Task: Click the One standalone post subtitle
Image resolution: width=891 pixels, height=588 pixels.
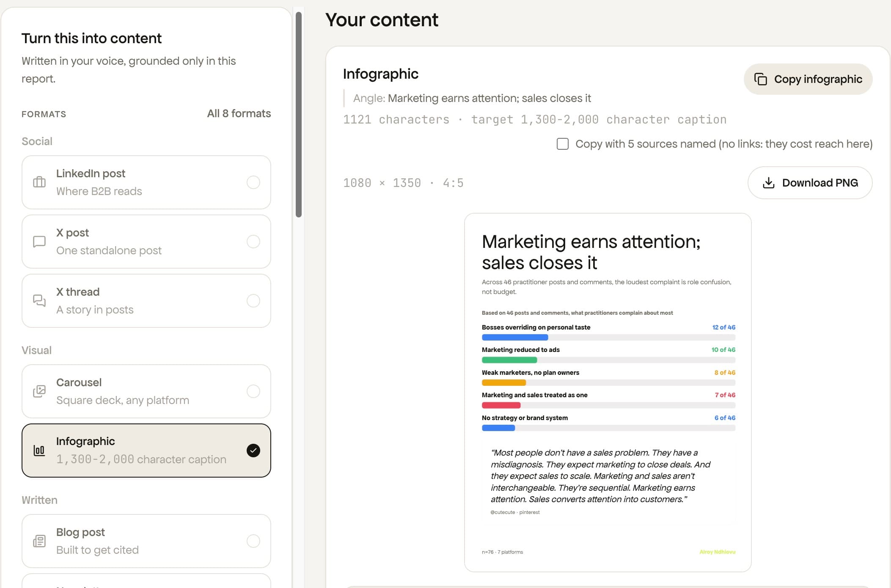Action: click(x=109, y=250)
